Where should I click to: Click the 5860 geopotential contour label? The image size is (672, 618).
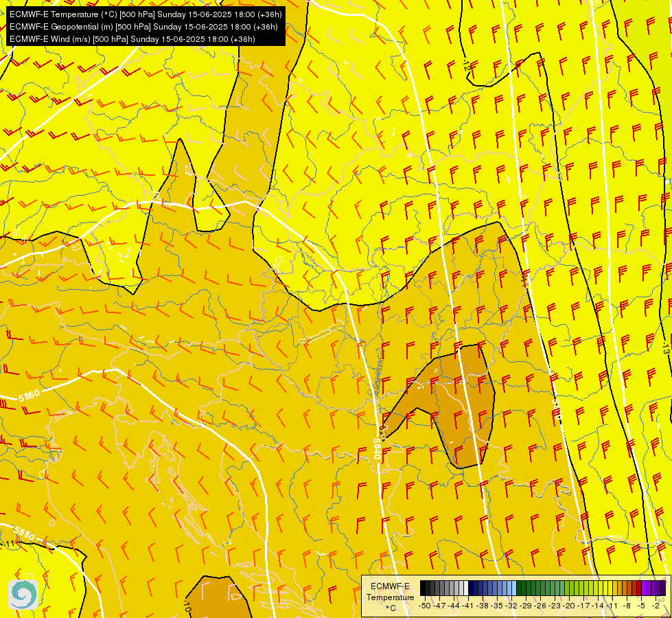click(x=29, y=395)
